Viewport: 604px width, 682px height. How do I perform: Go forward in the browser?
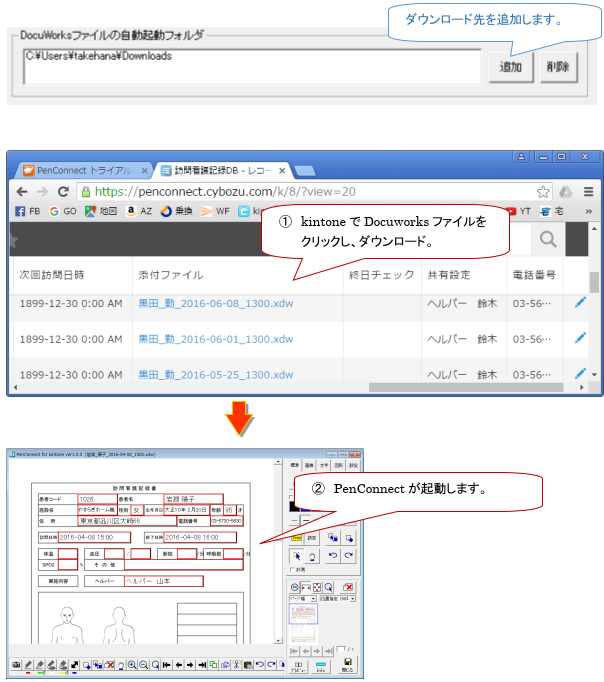(43, 192)
